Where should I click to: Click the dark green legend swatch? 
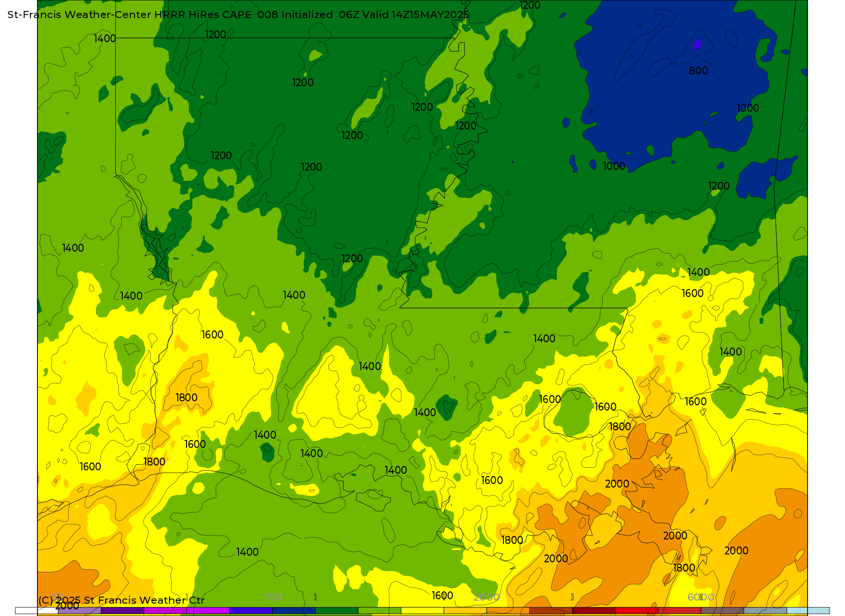click(337, 611)
